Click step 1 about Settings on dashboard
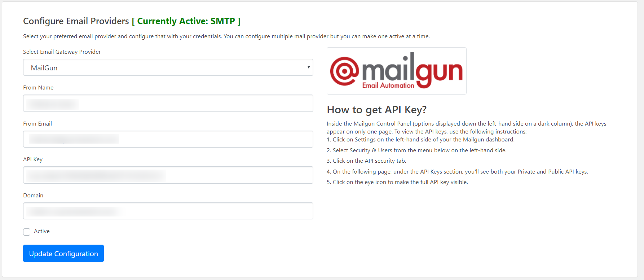Viewport: 644px width, 280px height. (x=420, y=140)
